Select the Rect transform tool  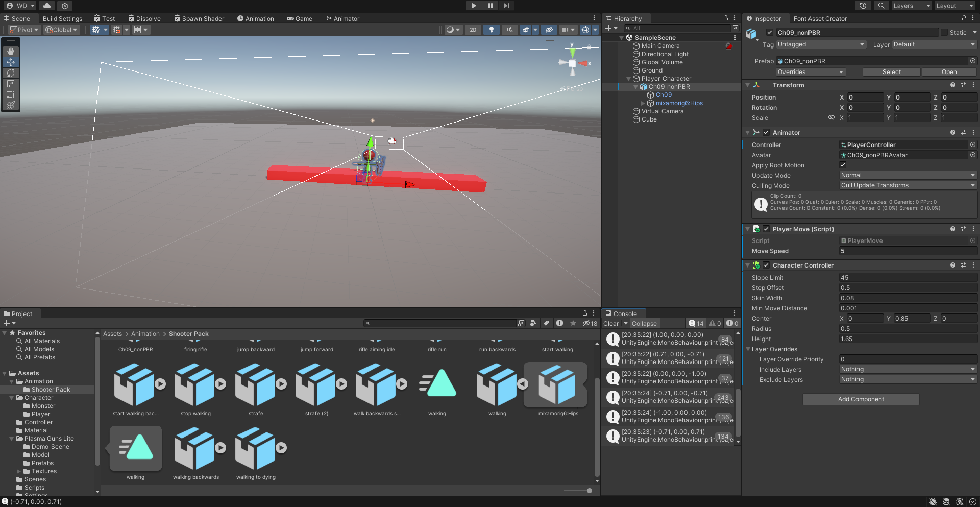click(11, 94)
